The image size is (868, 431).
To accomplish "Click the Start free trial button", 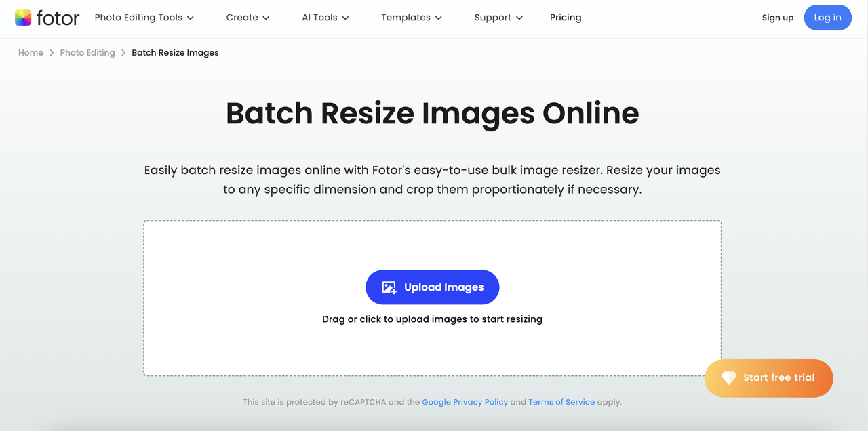I will coord(769,378).
